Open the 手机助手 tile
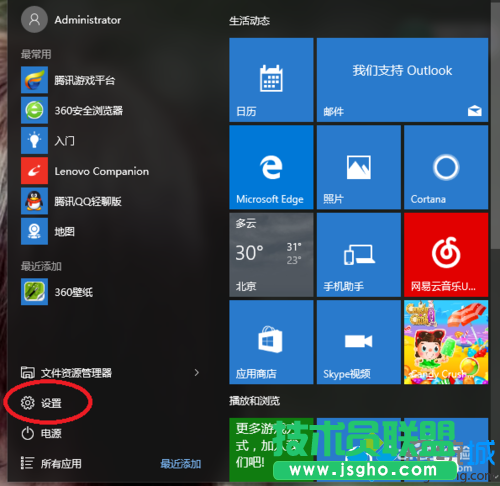 coord(359,255)
